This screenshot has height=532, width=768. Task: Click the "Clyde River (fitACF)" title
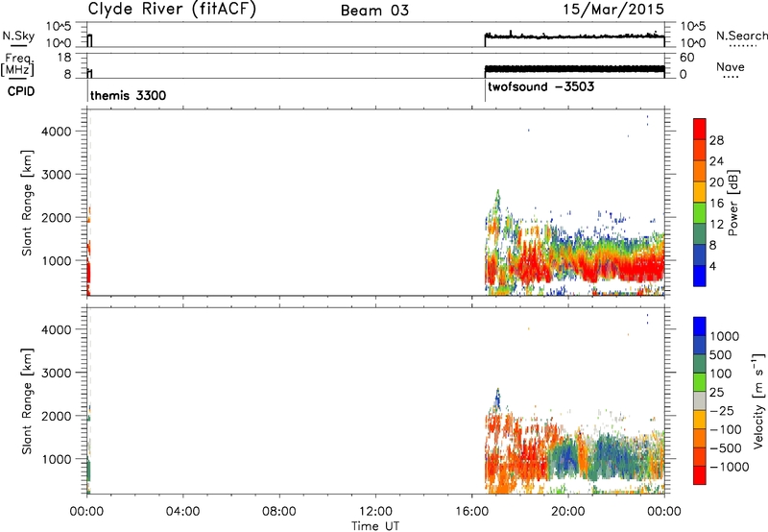[172, 9]
